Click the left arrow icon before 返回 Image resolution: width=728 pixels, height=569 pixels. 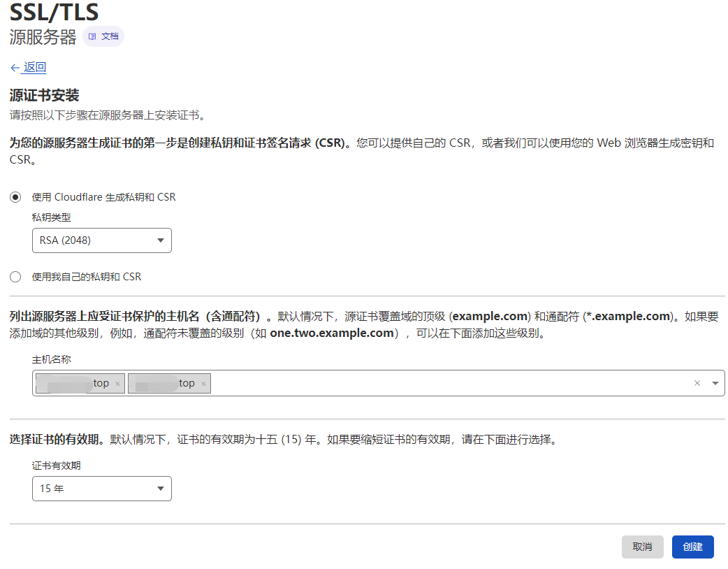15,68
